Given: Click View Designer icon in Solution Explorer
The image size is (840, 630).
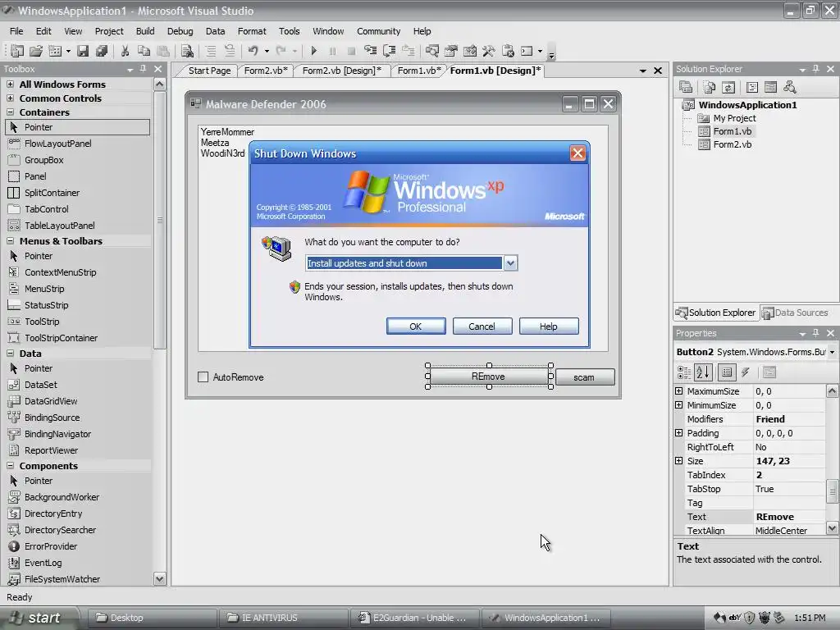Looking at the screenshot, I should point(770,87).
